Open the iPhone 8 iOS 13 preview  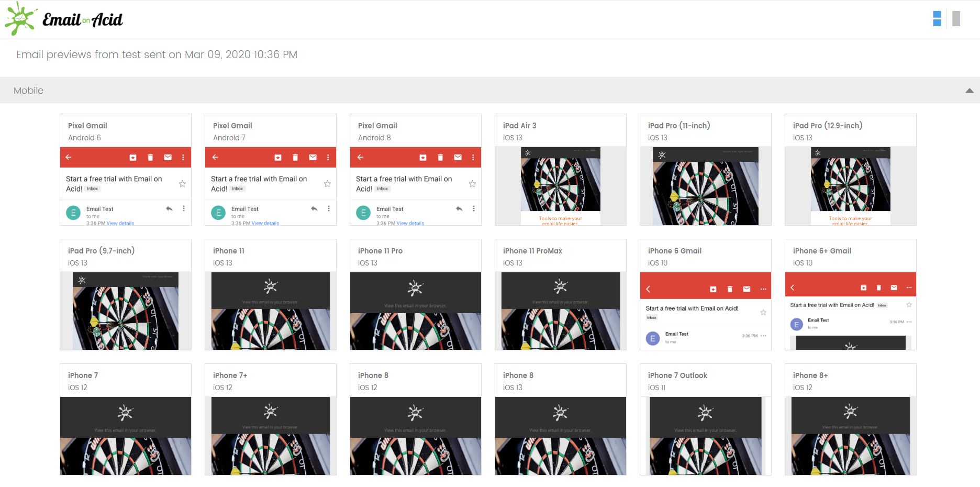coord(561,419)
